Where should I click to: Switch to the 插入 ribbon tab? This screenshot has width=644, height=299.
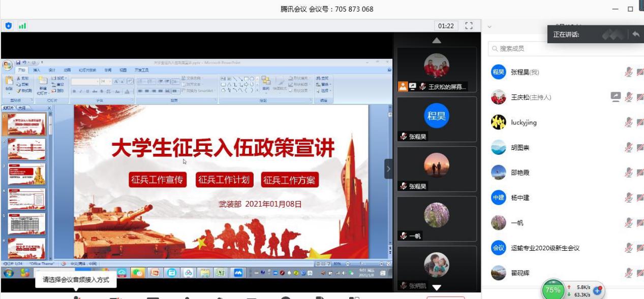(x=37, y=70)
